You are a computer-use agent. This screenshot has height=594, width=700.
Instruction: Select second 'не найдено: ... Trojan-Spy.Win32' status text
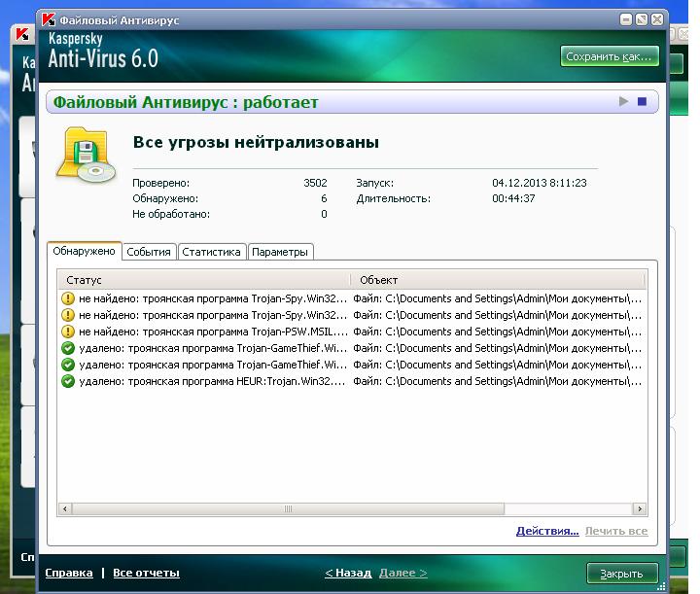(x=213, y=315)
